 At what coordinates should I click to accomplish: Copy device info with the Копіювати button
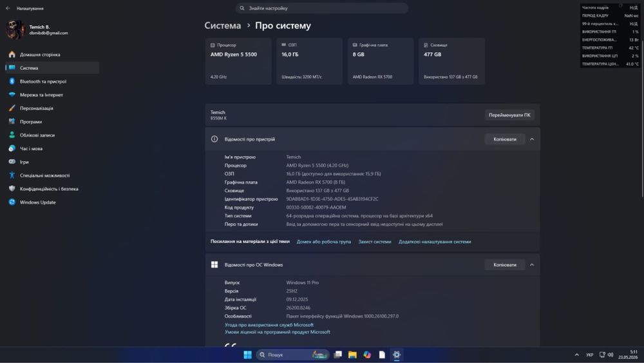tap(505, 139)
